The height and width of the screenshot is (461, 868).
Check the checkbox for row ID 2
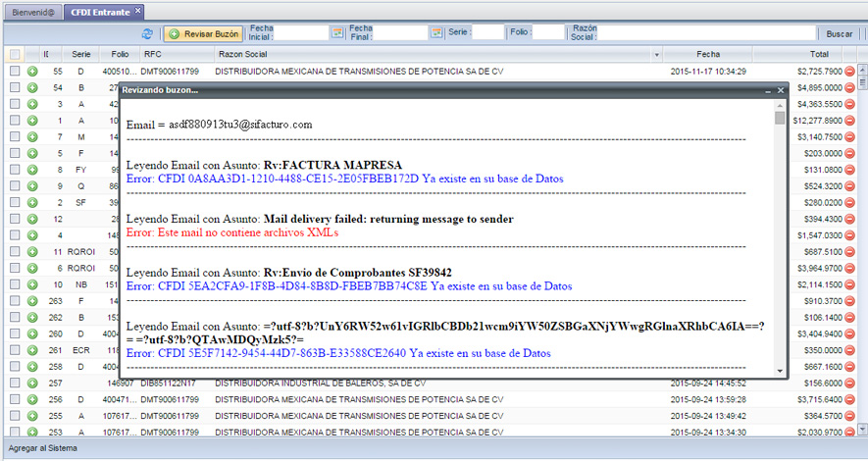15,203
